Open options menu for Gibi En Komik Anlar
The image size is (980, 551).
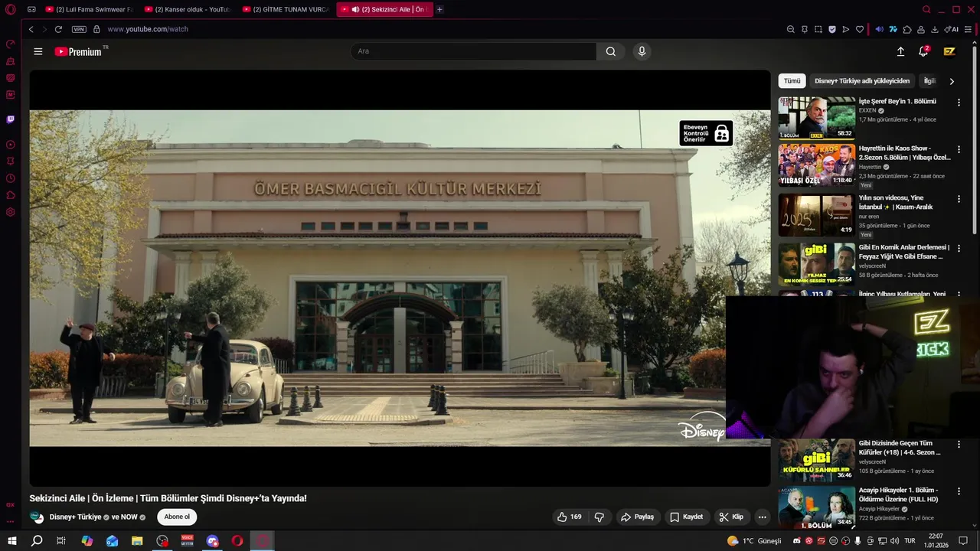pos(959,248)
